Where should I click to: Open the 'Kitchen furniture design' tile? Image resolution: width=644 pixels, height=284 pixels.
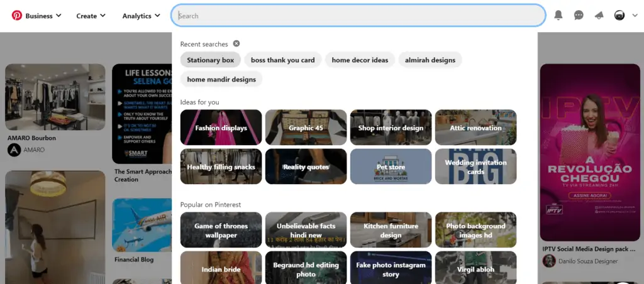tap(391, 230)
